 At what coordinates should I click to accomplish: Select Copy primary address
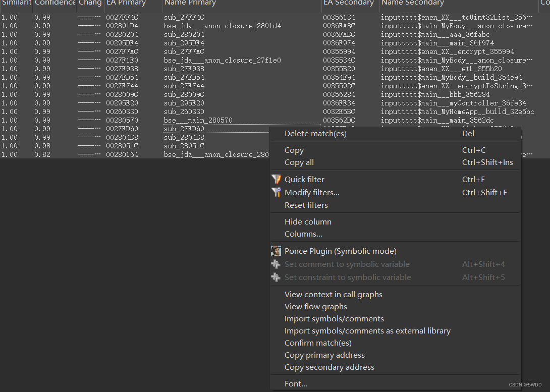point(324,355)
